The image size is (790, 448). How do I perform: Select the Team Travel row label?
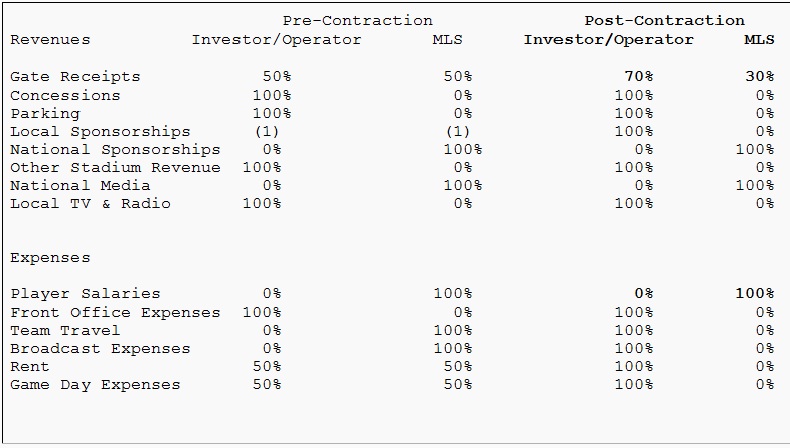click(65, 331)
